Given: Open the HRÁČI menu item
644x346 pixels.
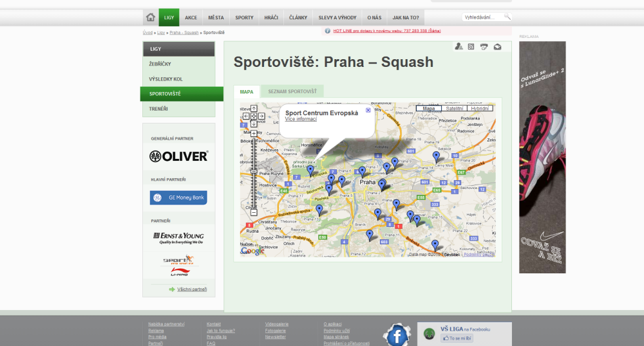Looking at the screenshot, I should coord(271,17).
